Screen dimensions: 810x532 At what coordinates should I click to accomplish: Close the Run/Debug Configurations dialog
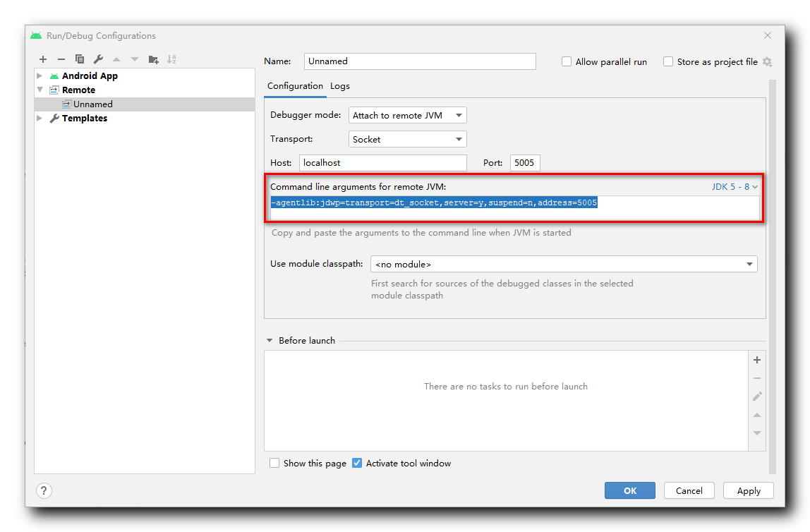point(768,35)
